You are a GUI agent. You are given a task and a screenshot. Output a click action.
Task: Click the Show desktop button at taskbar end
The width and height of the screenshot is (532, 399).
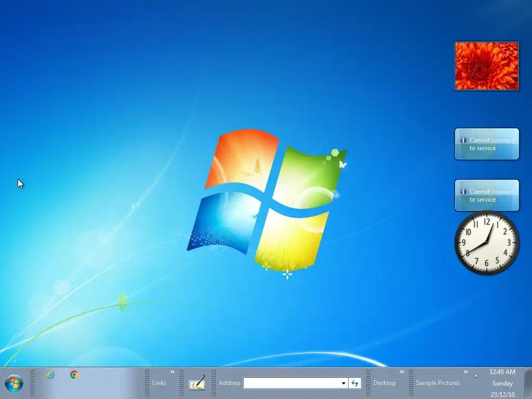528,383
